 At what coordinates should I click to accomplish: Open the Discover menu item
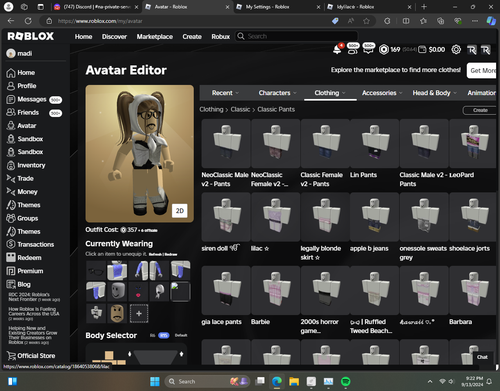coord(114,36)
